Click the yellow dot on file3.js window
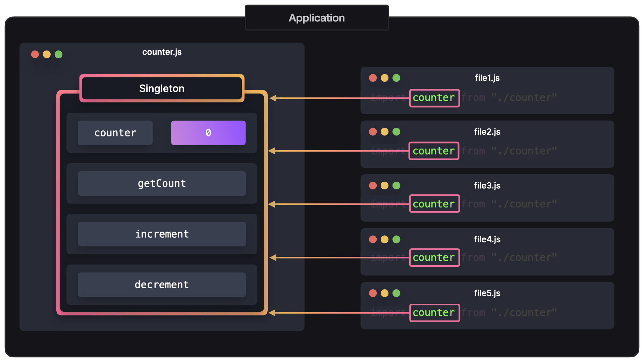644x362 pixels. click(x=385, y=185)
